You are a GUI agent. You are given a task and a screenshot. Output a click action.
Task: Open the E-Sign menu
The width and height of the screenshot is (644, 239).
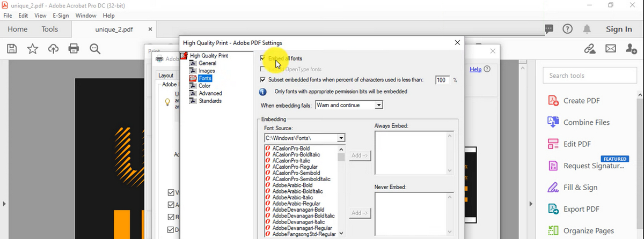[x=60, y=16]
